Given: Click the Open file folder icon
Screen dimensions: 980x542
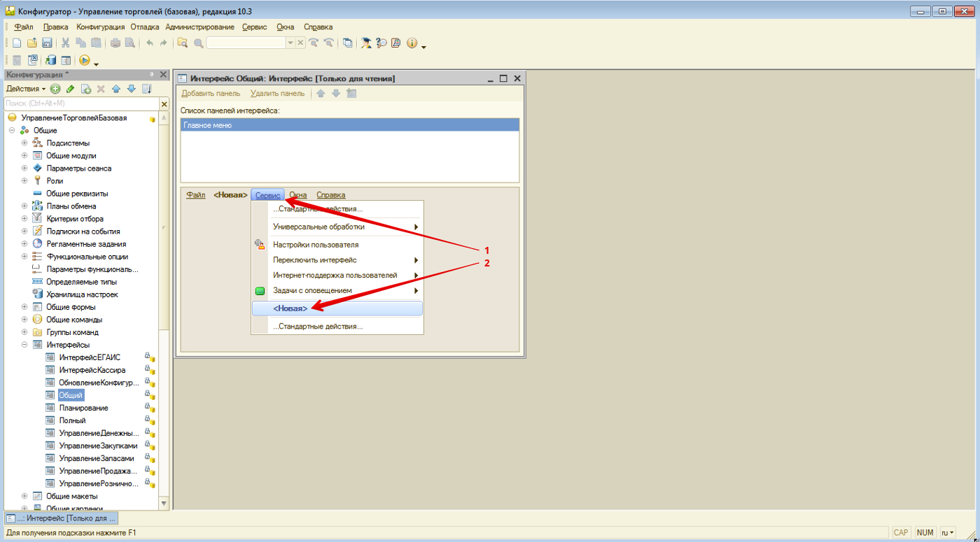Looking at the screenshot, I should point(32,43).
